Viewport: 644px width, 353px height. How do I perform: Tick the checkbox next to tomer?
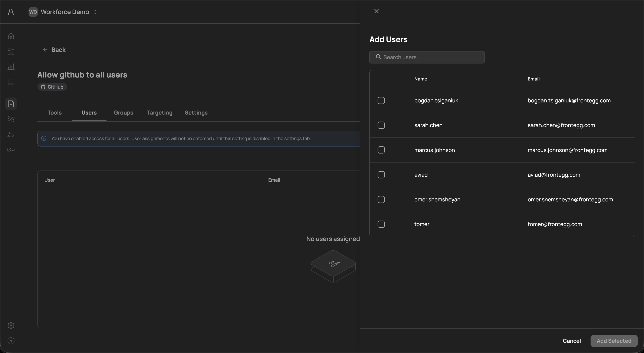pyautogui.click(x=381, y=224)
